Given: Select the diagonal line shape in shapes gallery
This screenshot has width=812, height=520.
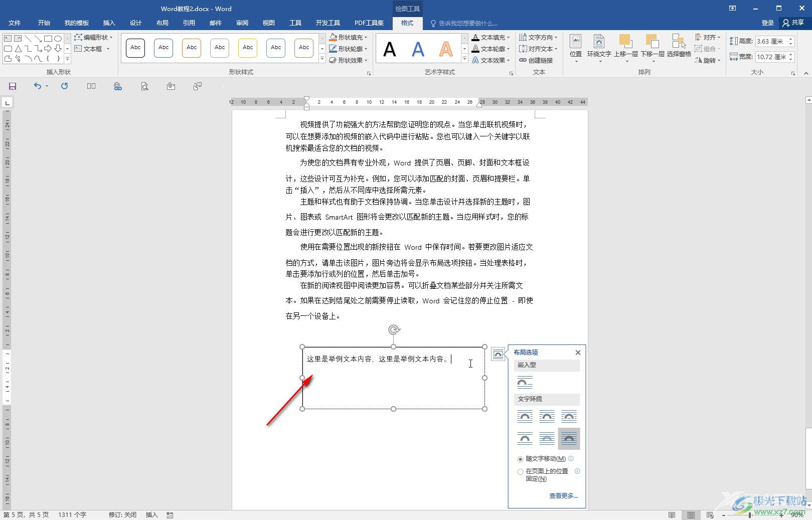Looking at the screenshot, I should pos(28,39).
